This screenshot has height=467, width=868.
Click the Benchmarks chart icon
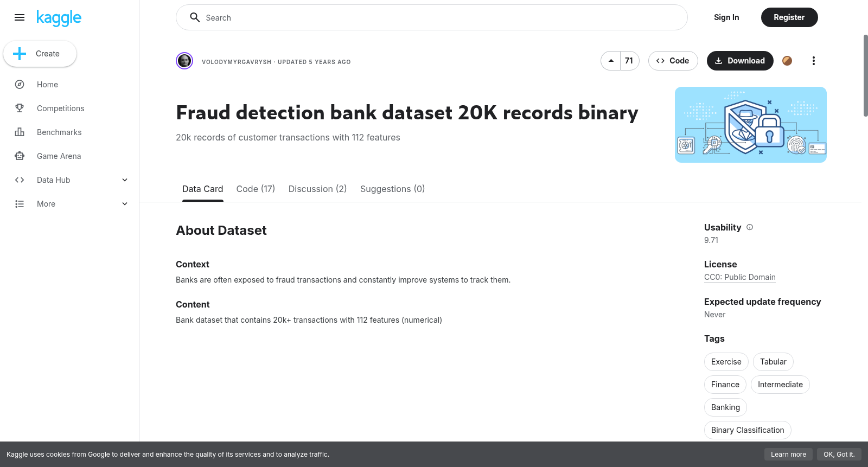coord(20,132)
